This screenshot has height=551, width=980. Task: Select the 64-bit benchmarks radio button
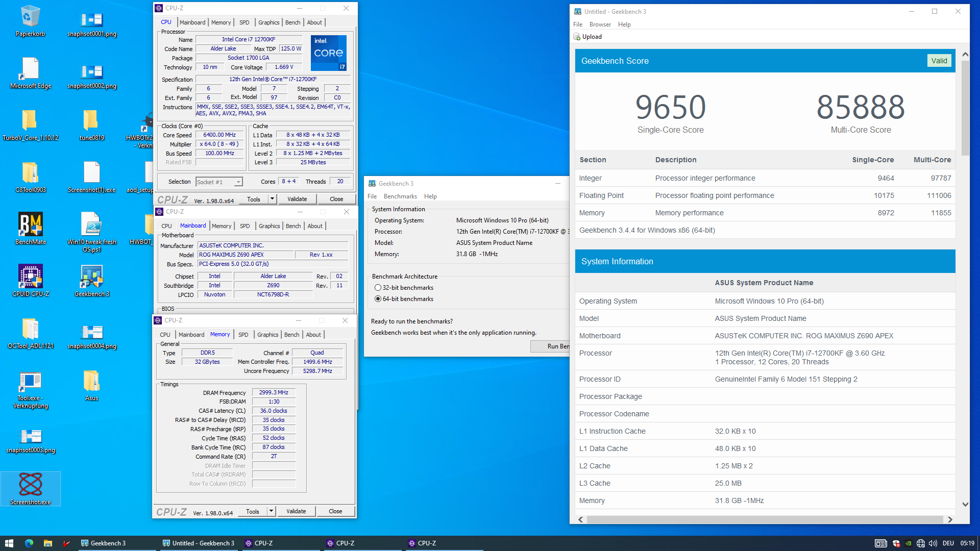coord(378,299)
